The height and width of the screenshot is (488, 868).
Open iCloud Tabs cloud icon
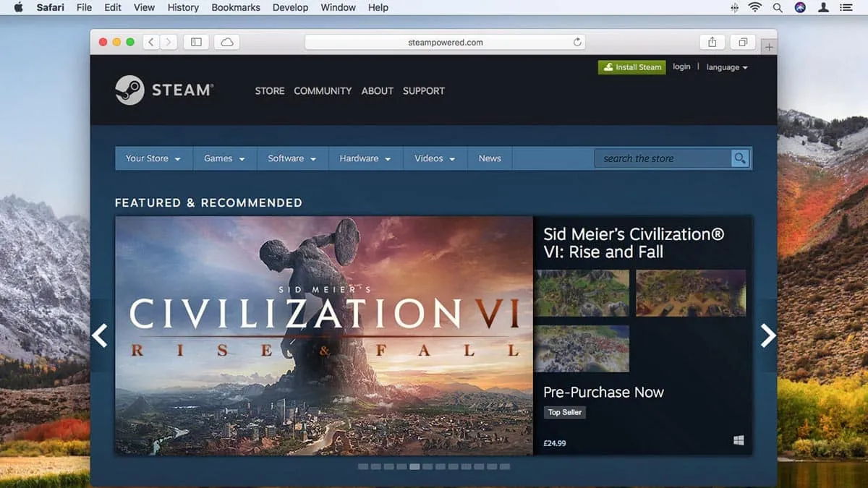227,42
